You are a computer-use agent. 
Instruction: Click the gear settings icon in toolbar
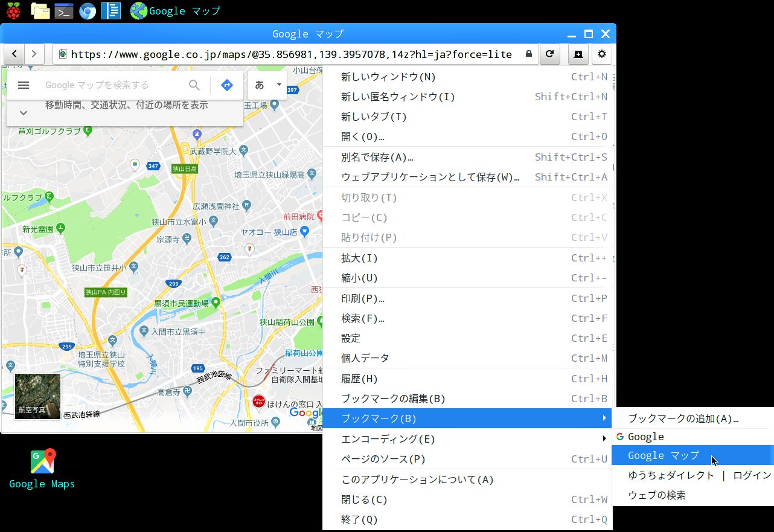(602, 54)
